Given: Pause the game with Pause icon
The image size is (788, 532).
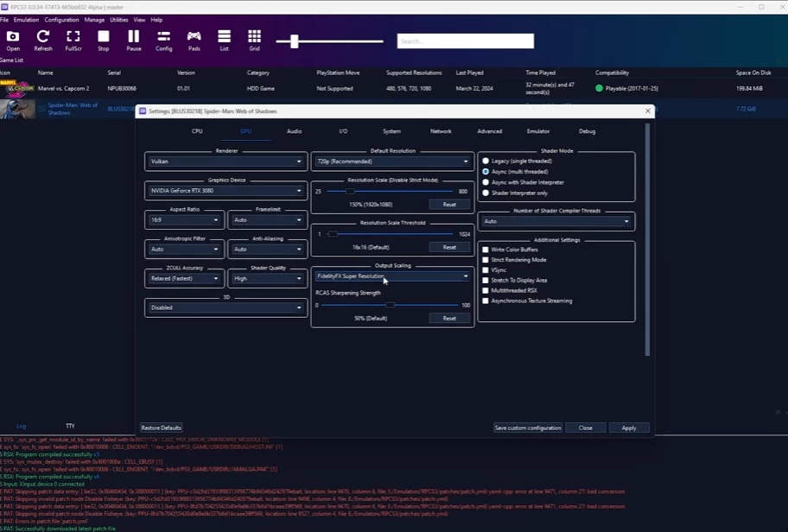Looking at the screenshot, I should 134,39.
